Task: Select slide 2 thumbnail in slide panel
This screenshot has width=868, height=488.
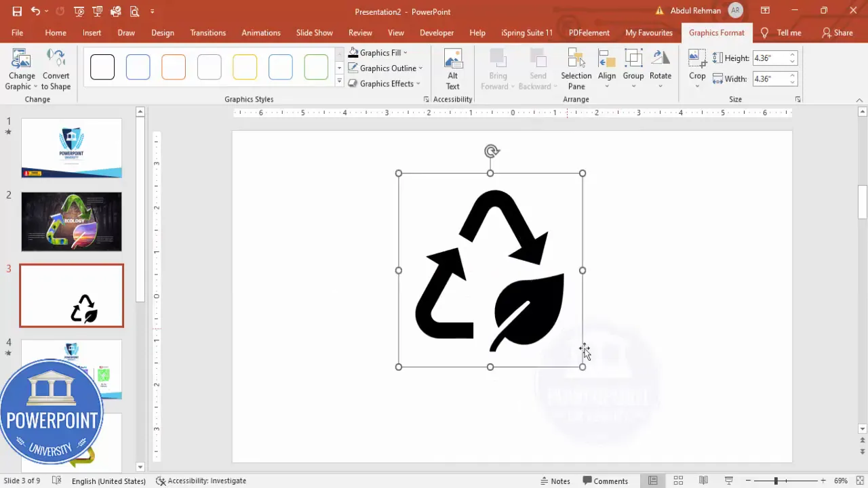Action: 71,222
